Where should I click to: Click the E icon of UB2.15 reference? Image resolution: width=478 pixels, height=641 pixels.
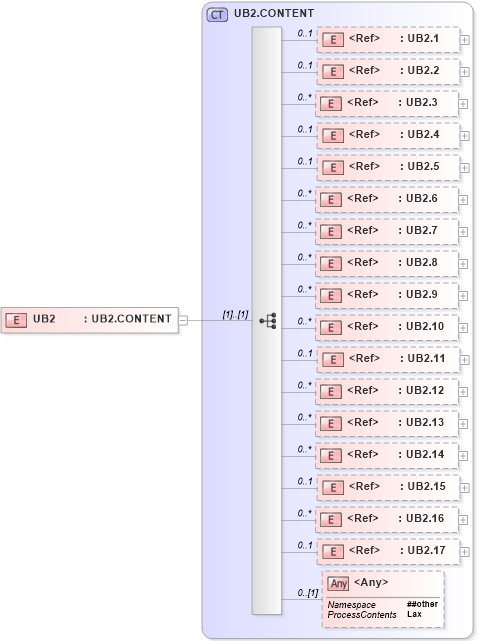333,488
